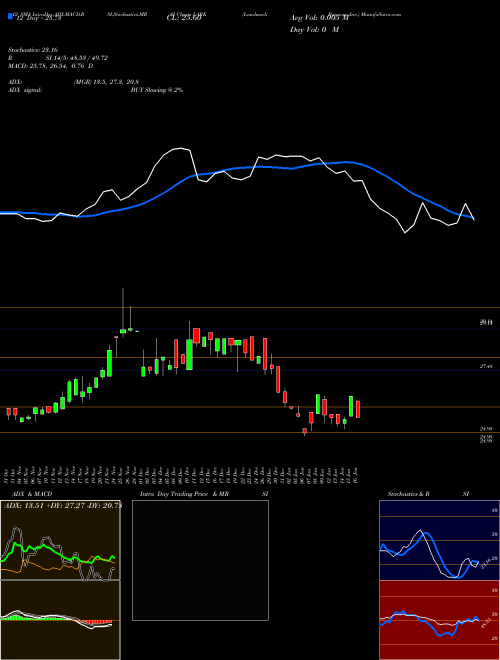Click the empty intraday trading price box
The height and width of the screenshot is (660, 500).
pos(200,560)
